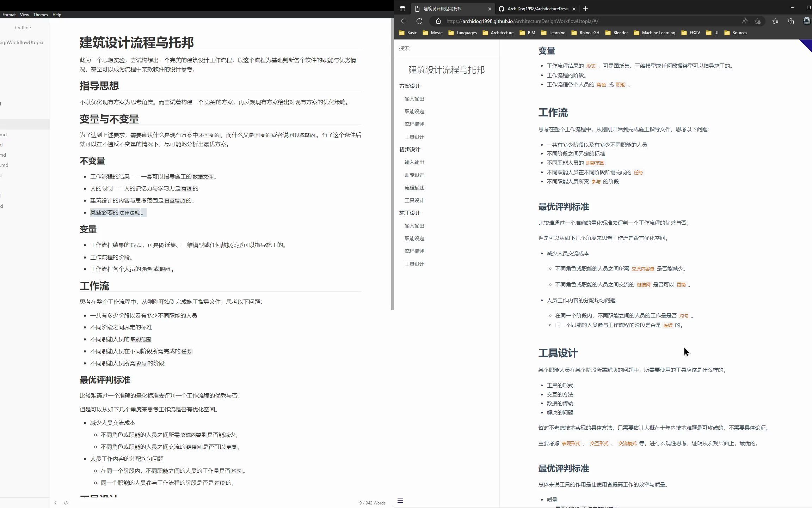The width and height of the screenshot is (812, 508).
Task: Go to 工具设计 under 方案设计
Action: point(414,137)
